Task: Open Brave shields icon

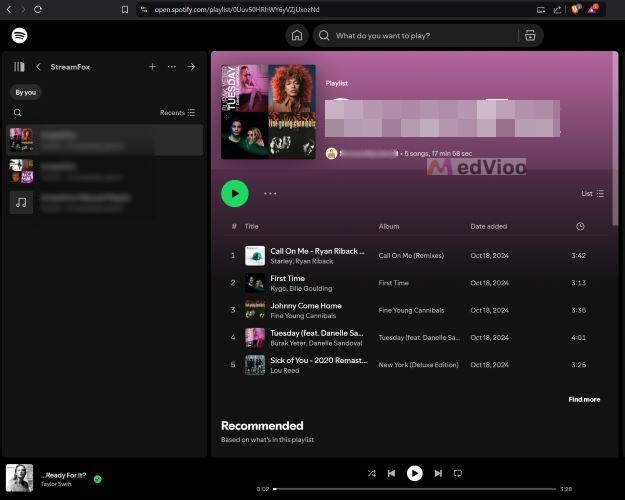Action: coord(575,9)
